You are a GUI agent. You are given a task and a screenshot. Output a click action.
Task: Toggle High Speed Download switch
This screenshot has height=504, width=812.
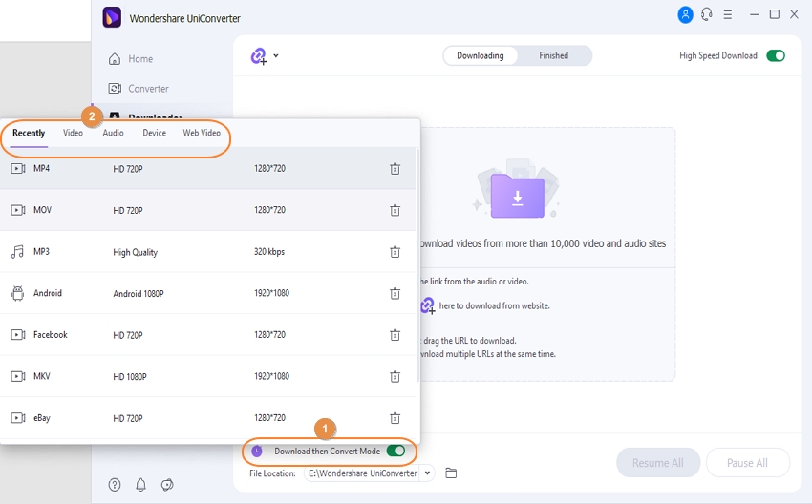[x=775, y=56]
